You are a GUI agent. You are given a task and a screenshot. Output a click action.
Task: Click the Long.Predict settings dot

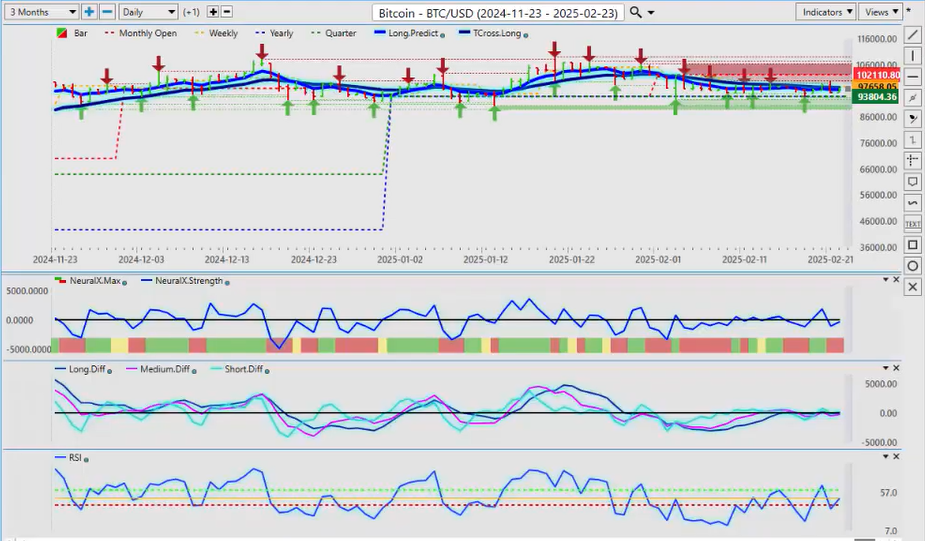[442, 35]
